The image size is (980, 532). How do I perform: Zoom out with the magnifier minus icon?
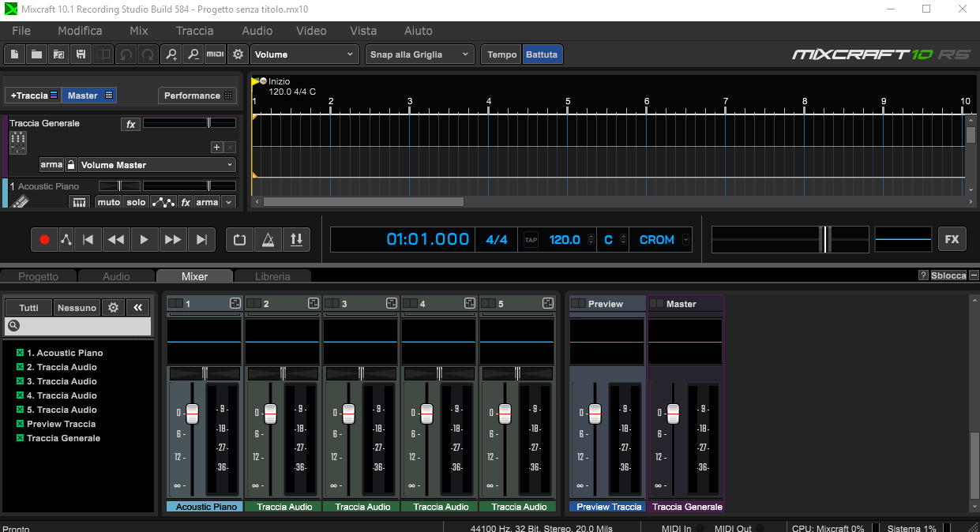click(x=193, y=54)
